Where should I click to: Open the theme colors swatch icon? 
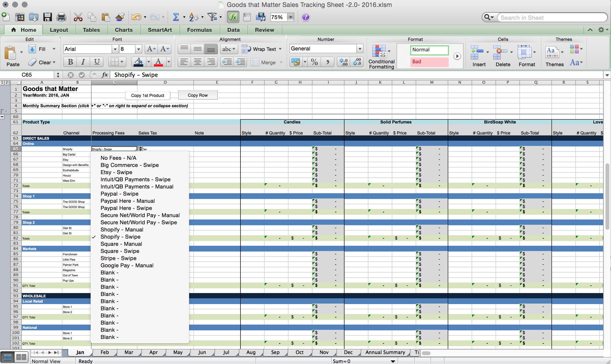click(x=574, y=49)
